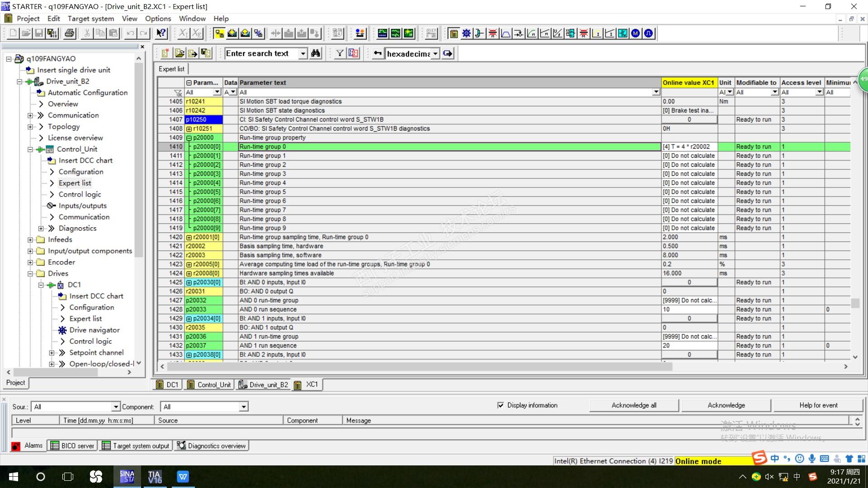
Task: Open the hexadecimal number format dropdown
Action: (x=435, y=54)
